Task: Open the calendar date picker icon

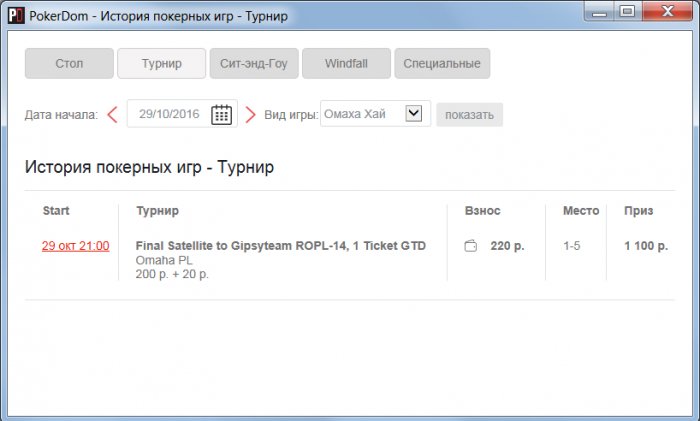Action: pyautogui.click(x=221, y=114)
